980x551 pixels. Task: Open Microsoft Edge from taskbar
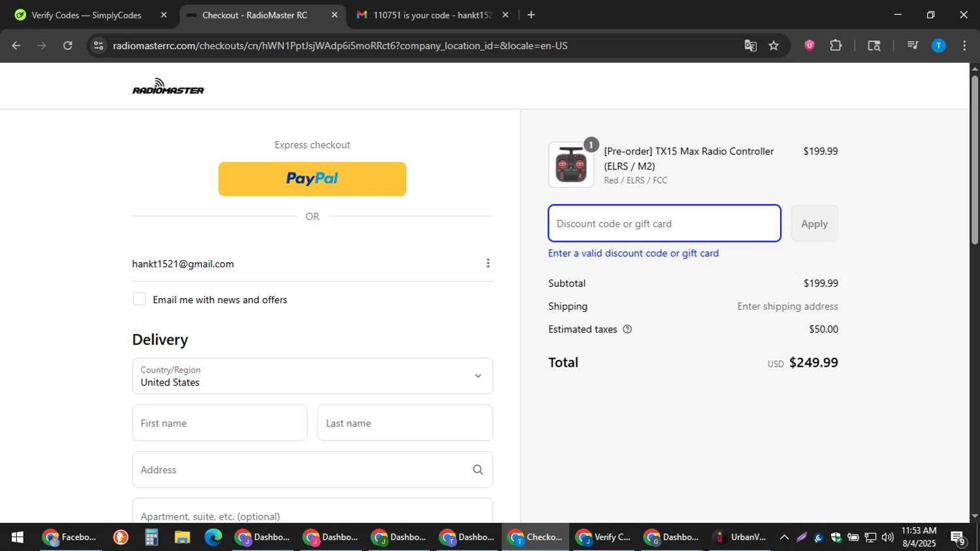click(213, 537)
